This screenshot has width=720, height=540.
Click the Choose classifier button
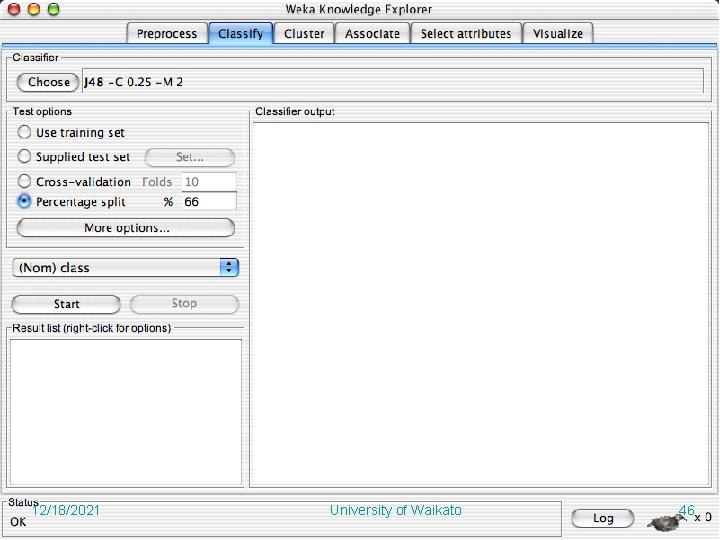tap(48, 82)
